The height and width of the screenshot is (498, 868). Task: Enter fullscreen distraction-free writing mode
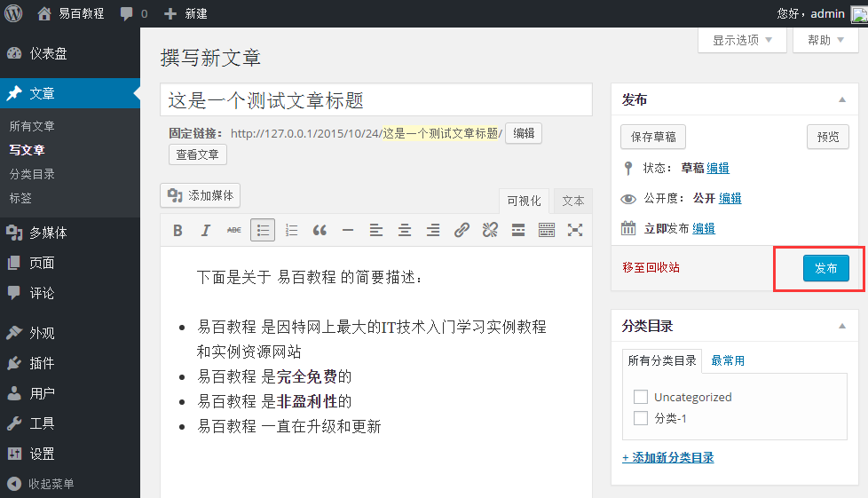click(x=575, y=231)
